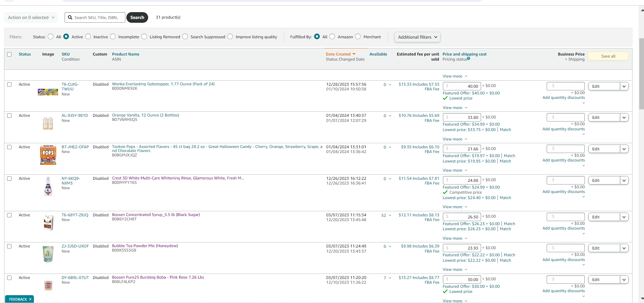Sort by the SKU column header
The image size is (644, 303).
(66, 54)
